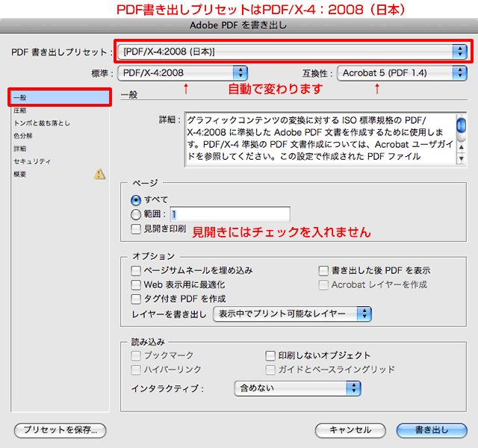Check 書き出した後 PDF を表示
This screenshot has width=478, height=448.
(x=324, y=271)
